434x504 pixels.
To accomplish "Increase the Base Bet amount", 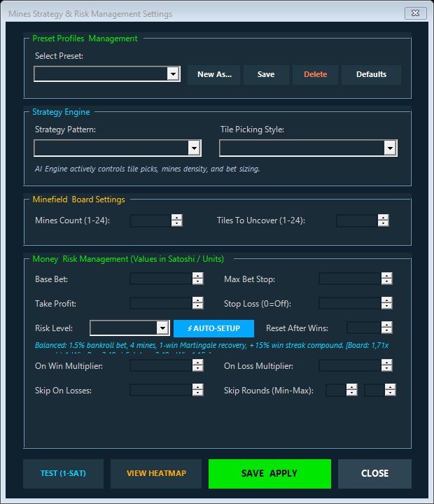I will [x=197, y=276].
